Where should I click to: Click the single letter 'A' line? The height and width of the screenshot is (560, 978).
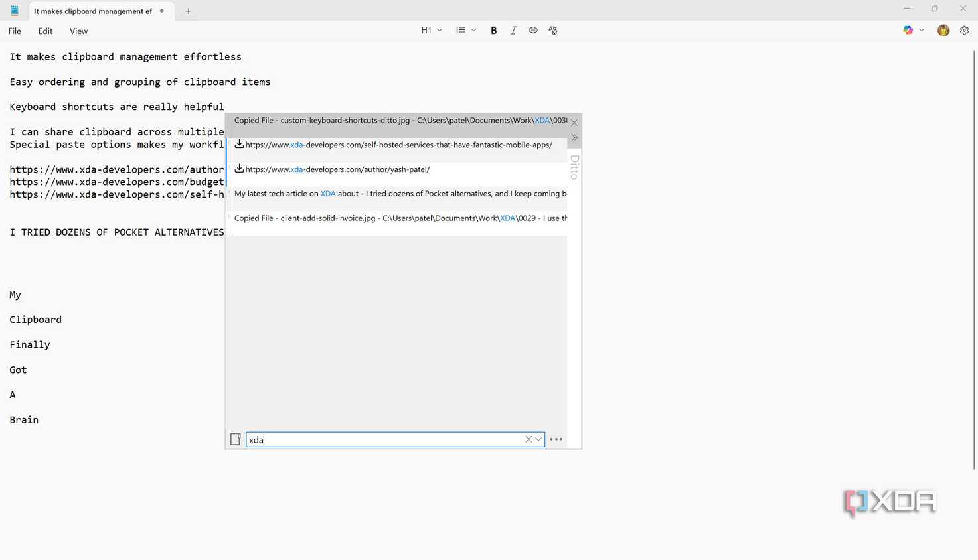click(13, 395)
